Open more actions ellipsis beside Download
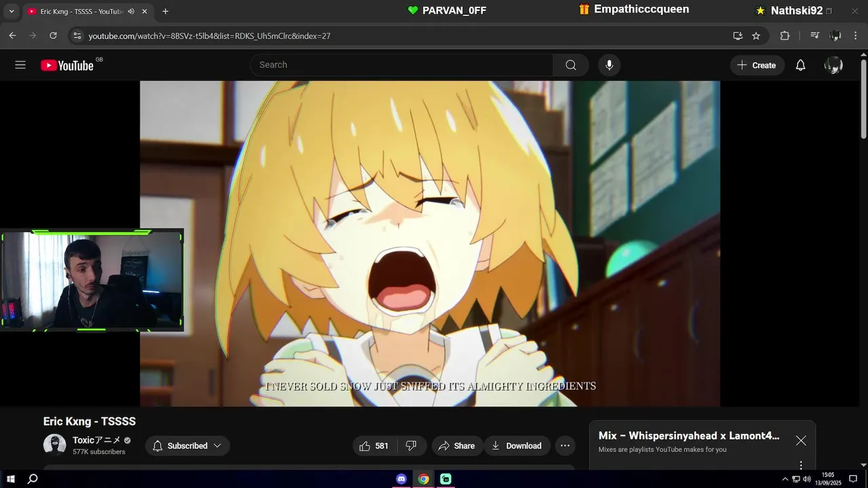This screenshot has height=488, width=868. (565, 445)
